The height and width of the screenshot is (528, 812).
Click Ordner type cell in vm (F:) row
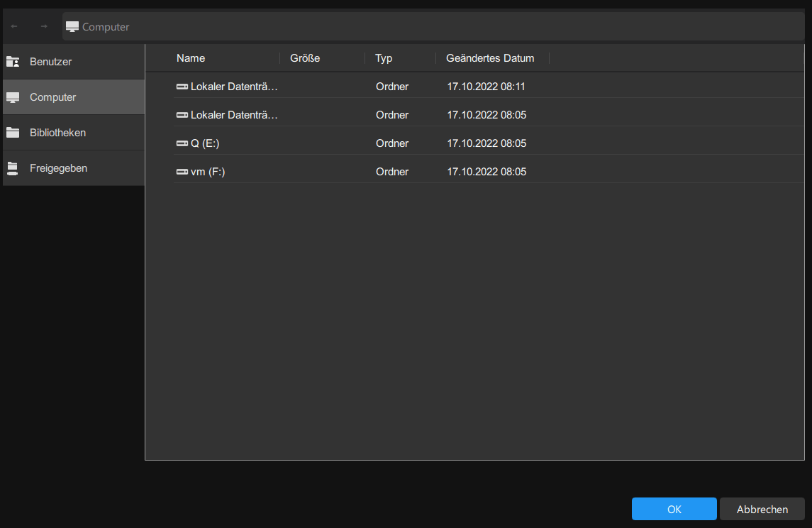tap(392, 172)
